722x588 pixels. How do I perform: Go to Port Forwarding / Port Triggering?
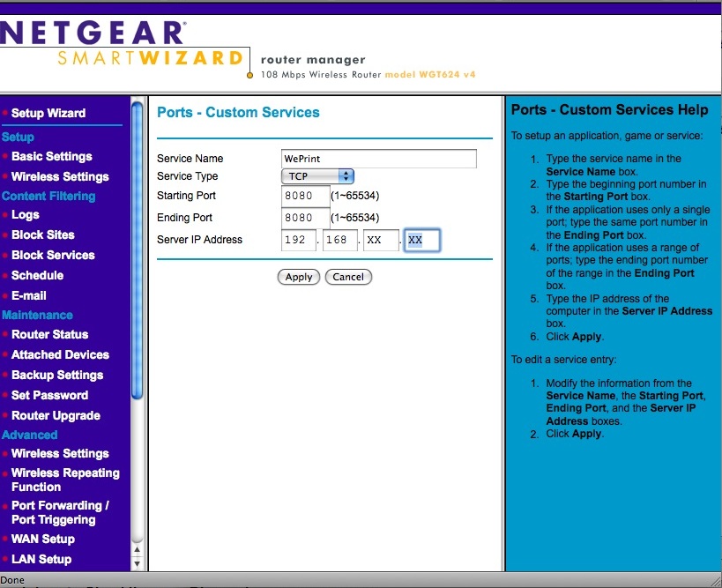(x=60, y=512)
